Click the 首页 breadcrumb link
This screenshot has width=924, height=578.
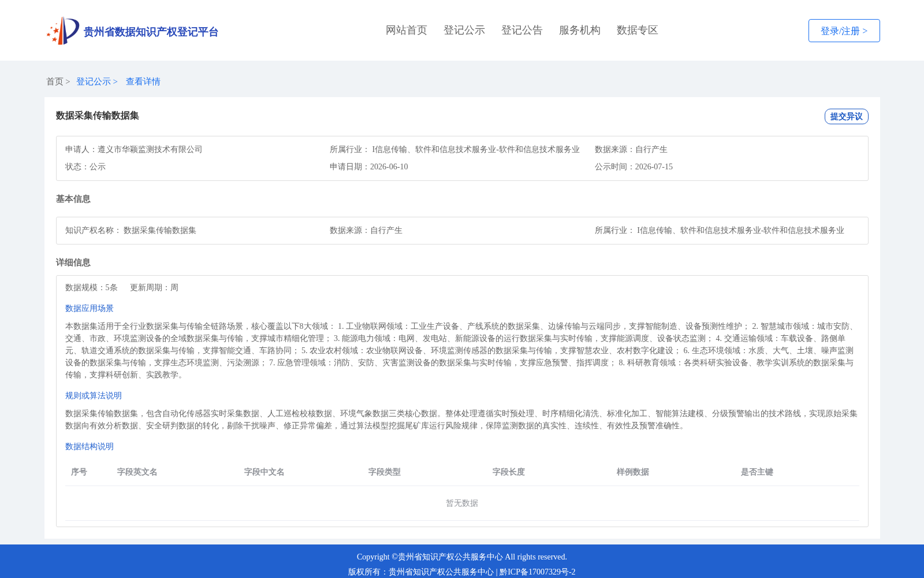click(x=55, y=81)
